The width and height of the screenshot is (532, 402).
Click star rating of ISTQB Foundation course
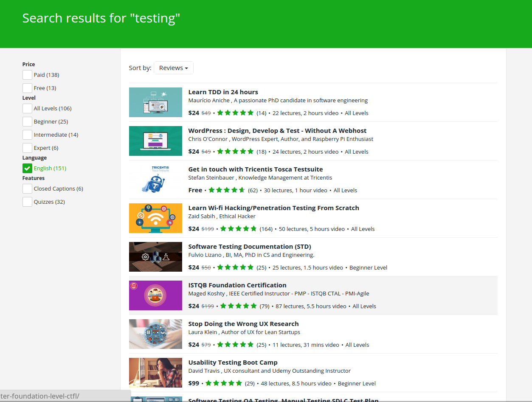239,306
